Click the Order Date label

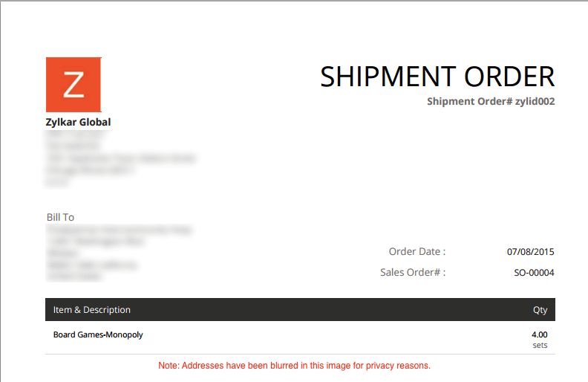[x=417, y=251]
